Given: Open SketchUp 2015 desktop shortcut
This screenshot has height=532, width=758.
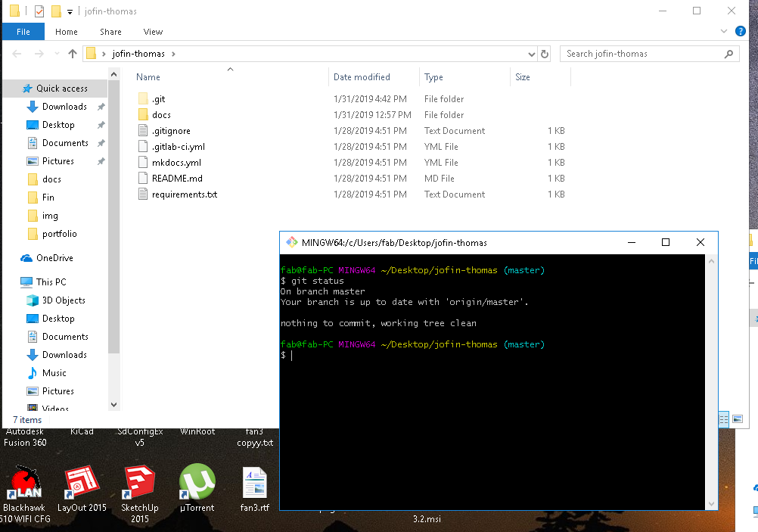Looking at the screenshot, I should pyautogui.click(x=140, y=494).
